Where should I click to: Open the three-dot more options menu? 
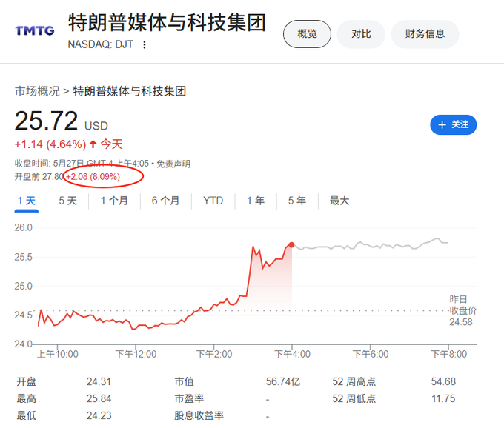coord(145,44)
